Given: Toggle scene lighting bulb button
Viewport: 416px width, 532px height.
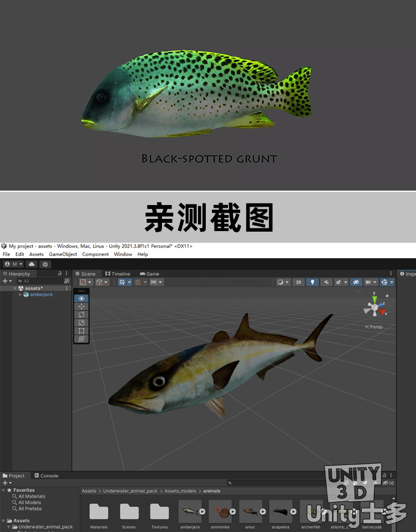Looking at the screenshot, I should 313,282.
